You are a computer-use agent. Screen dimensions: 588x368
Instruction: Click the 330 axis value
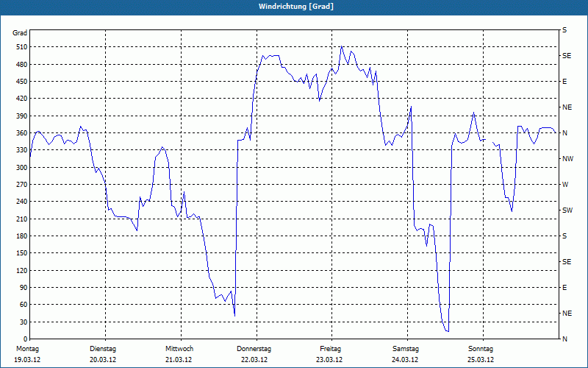coord(22,150)
